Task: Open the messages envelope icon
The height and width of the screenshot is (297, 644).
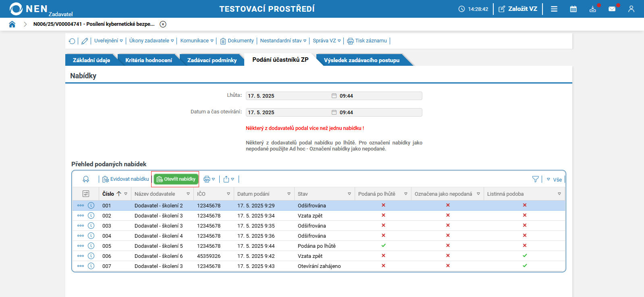Action: [612, 9]
